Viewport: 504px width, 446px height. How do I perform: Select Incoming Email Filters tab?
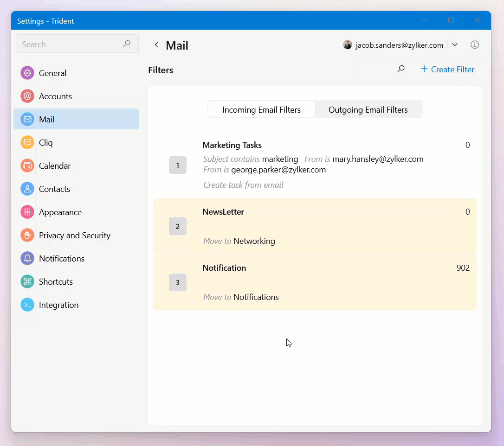click(x=261, y=110)
